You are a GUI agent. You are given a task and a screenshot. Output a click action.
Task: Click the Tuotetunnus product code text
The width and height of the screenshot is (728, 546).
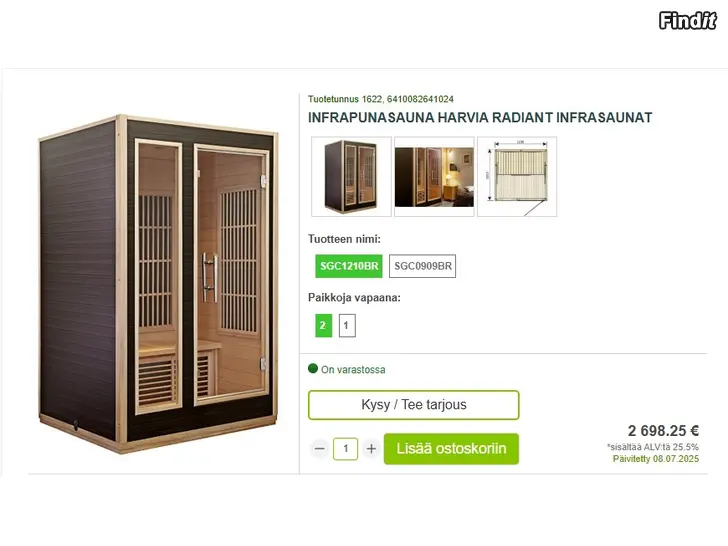(381, 99)
